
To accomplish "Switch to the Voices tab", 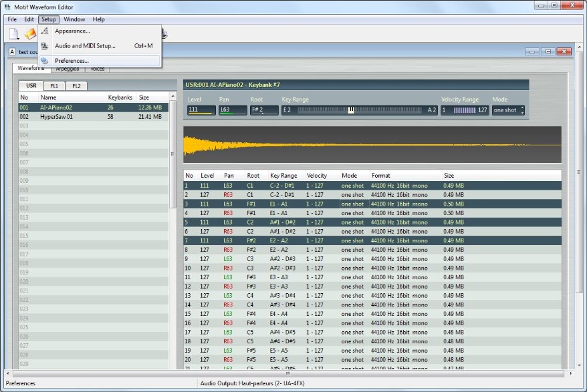I will 98,69.
